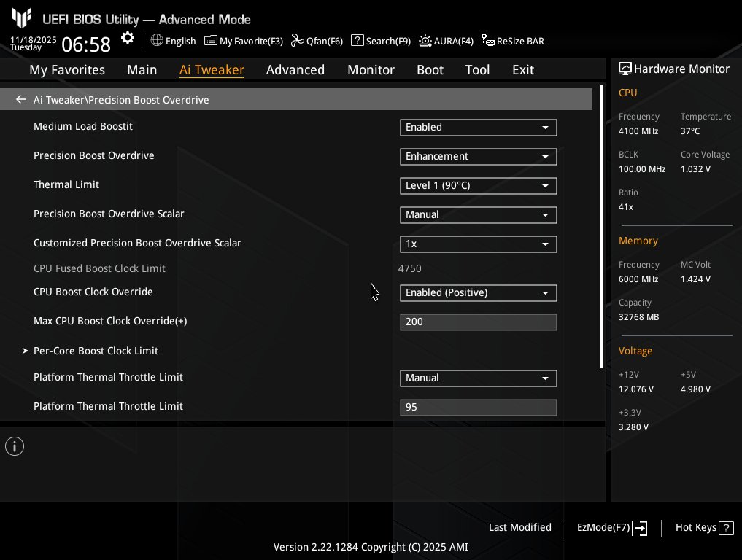Screen dimensions: 742x560
Task: Open the Customized Scalar 1x dropdown
Action: 478,244
